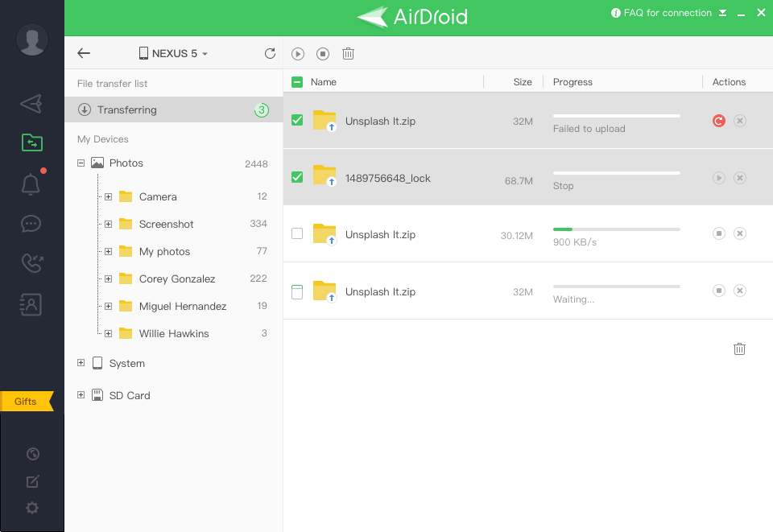The image size is (773, 532).
Task: Stop the 900 KB/s Unsplash It.zip upload
Action: 719,233
